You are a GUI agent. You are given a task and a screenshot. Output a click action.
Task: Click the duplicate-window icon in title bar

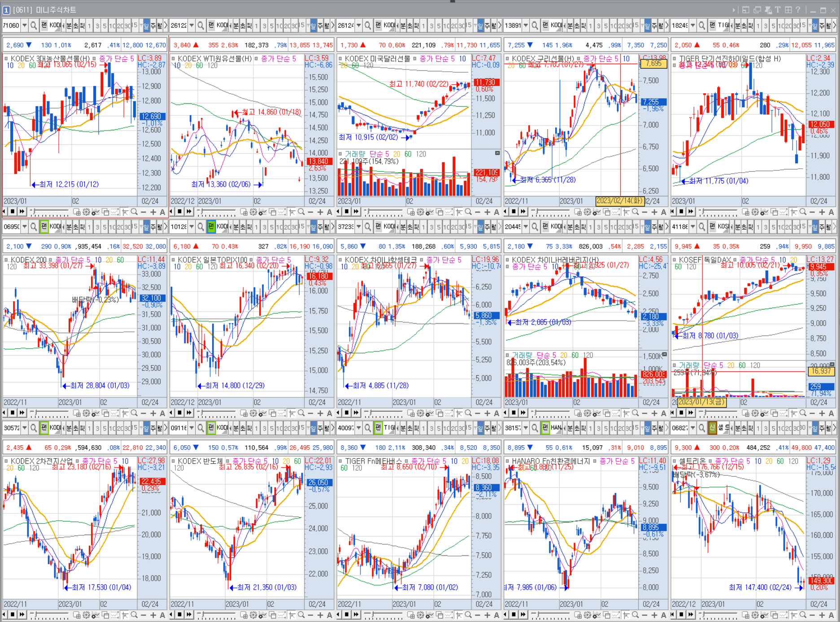pos(757,10)
